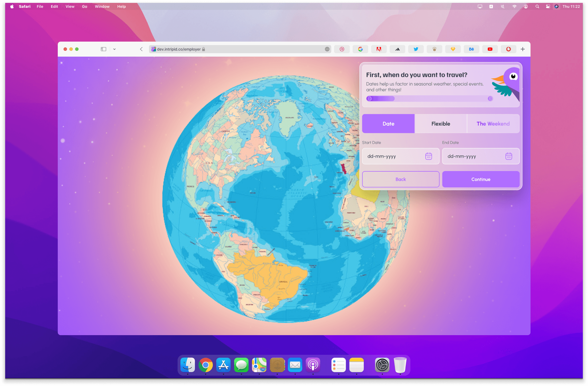This screenshot has width=588, height=386.
Task: Open the Adobe favorites shortcut
Action: click(379, 49)
